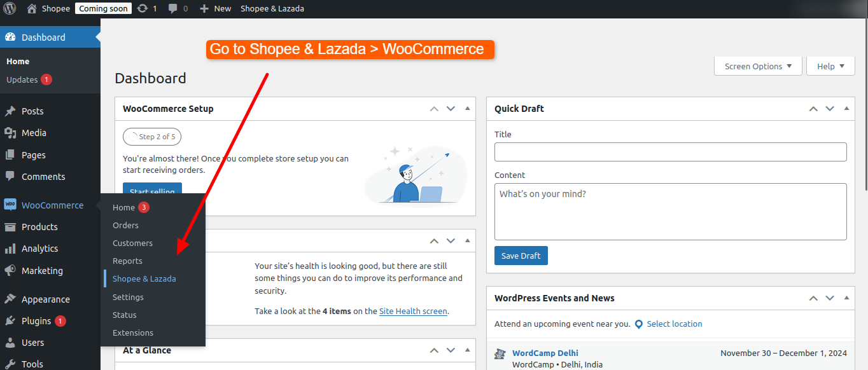The image size is (868, 370).
Task: Move WooCommerce Setup widget down
Action: [451, 109]
